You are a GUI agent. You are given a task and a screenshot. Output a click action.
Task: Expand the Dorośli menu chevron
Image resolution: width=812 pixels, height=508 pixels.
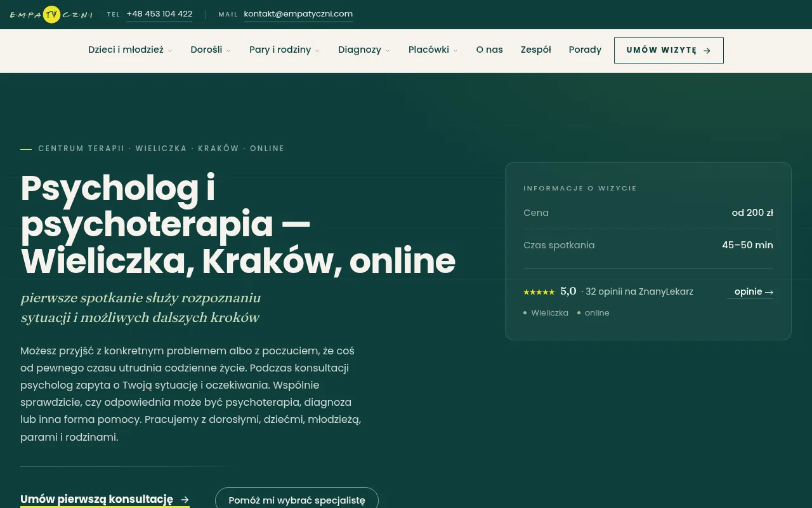coord(228,50)
